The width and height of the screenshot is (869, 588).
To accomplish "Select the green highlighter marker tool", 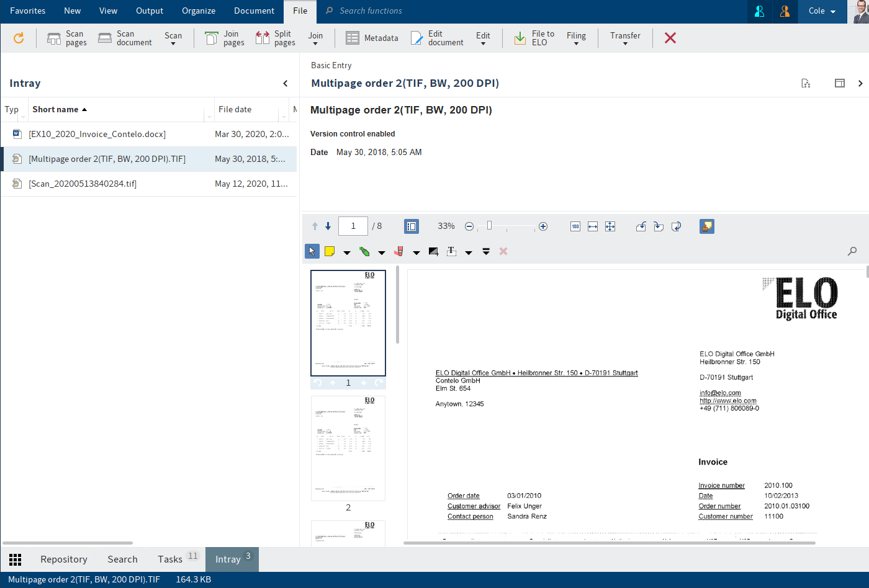I will click(364, 251).
